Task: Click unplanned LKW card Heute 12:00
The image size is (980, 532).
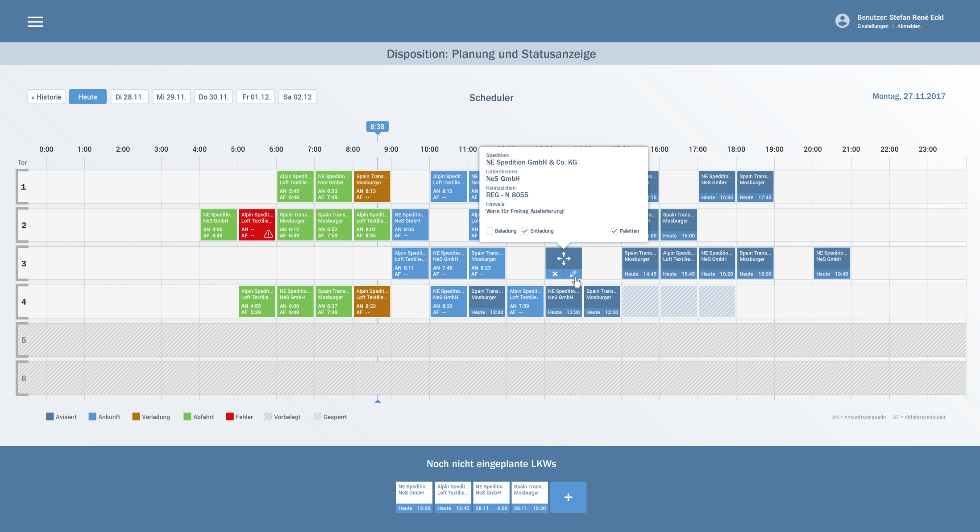Action: pos(414,497)
